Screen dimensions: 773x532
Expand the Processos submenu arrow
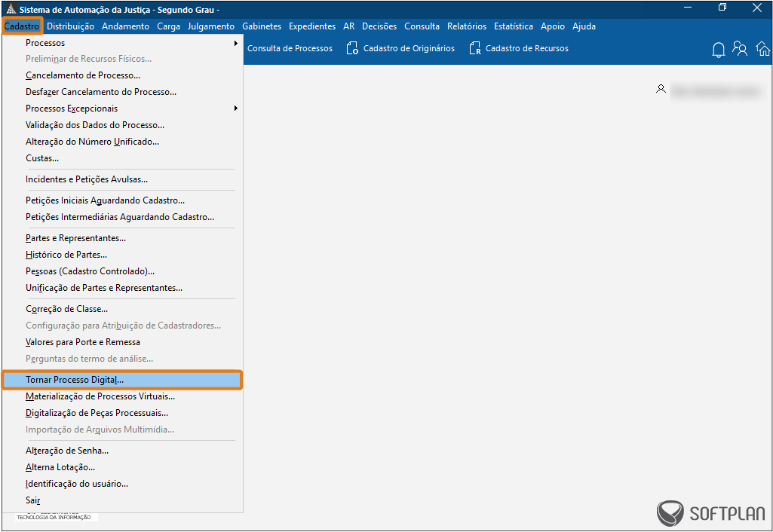tap(236, 44)
